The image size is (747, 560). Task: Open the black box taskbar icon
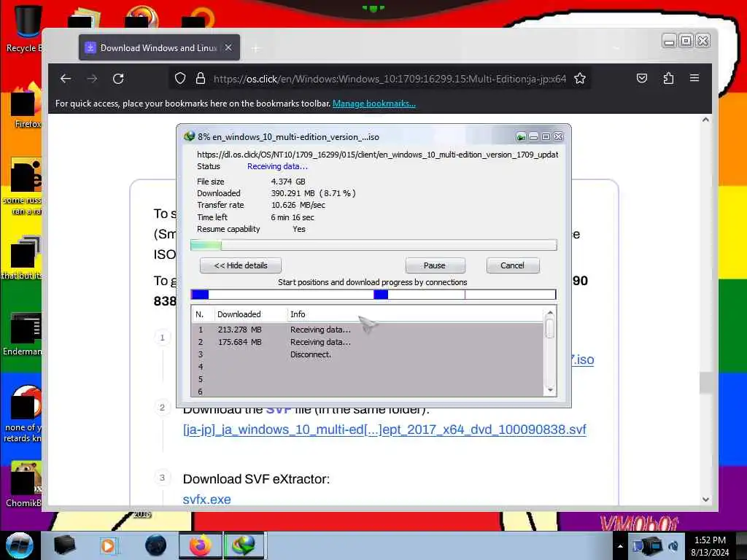[64, 545]
